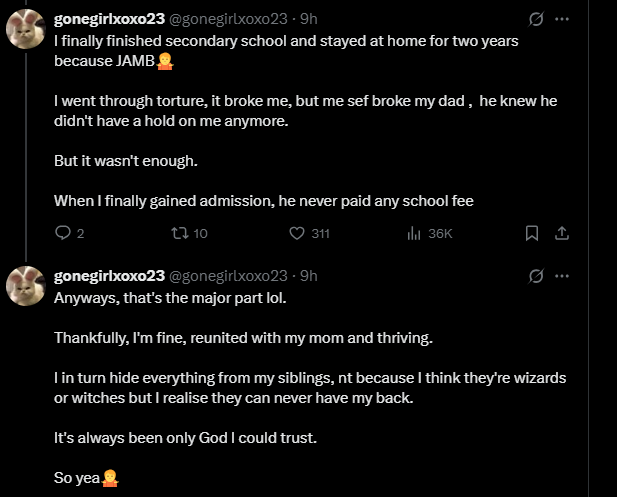Click the share icon on first tweet
Image resolution: width=617 pixels, height=497 pixels.
[x=562, y=233]
